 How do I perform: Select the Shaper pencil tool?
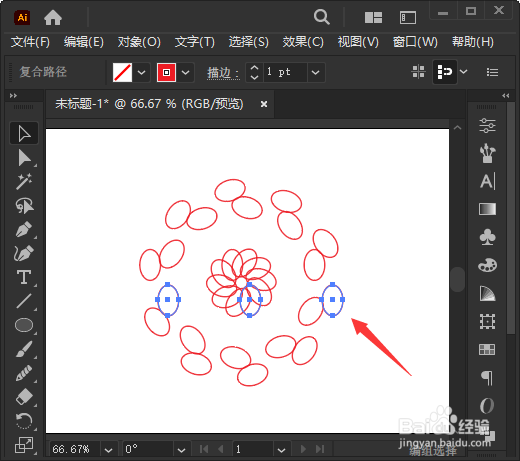click(x=24, y=373)
